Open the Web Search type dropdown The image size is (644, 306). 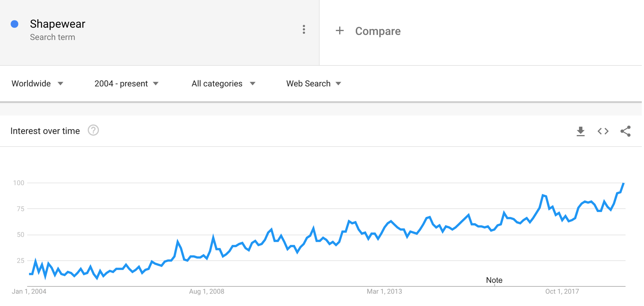tap(314, 84)
